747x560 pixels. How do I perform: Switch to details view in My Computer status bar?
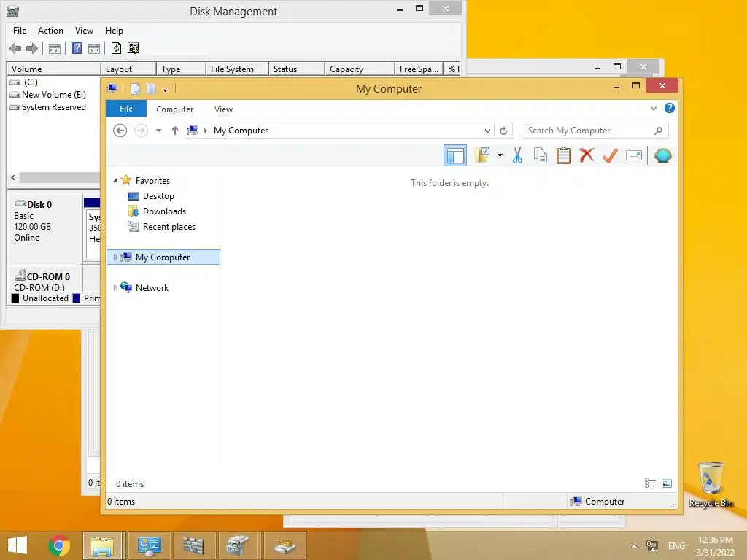[650, 483]
